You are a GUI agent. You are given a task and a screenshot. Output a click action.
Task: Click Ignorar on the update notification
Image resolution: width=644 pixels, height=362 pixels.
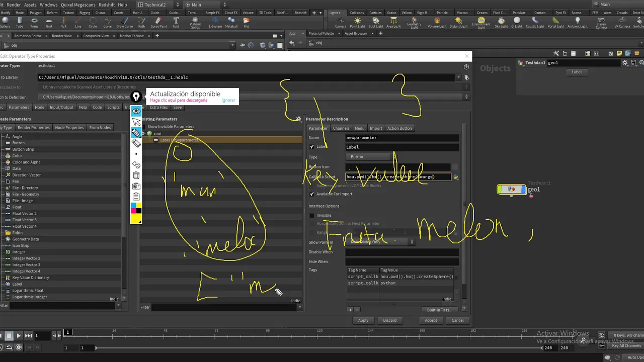coord(228,100)
